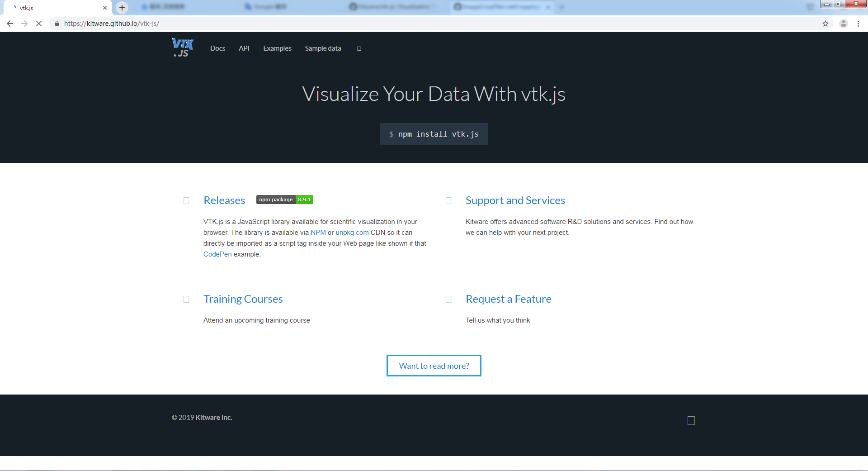868x471 pixels.
Task: Toggle the bookmark star for this page
Action: [825, 24]
